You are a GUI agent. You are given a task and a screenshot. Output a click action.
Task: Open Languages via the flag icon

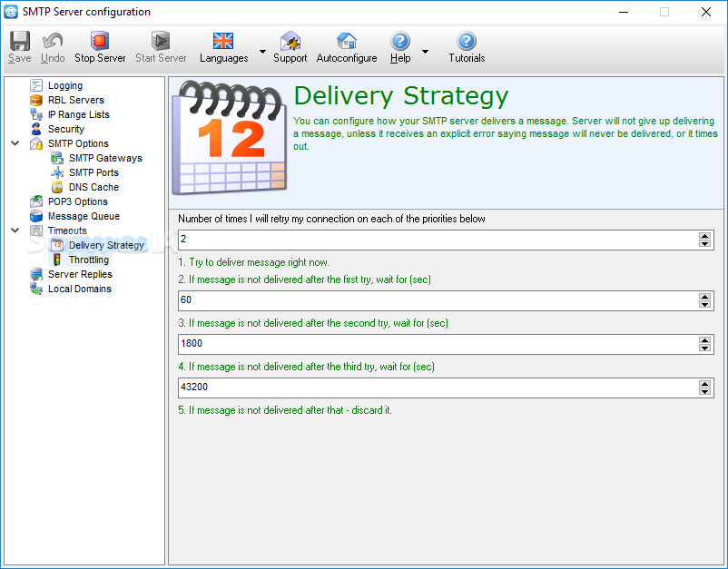click(223, 41)
